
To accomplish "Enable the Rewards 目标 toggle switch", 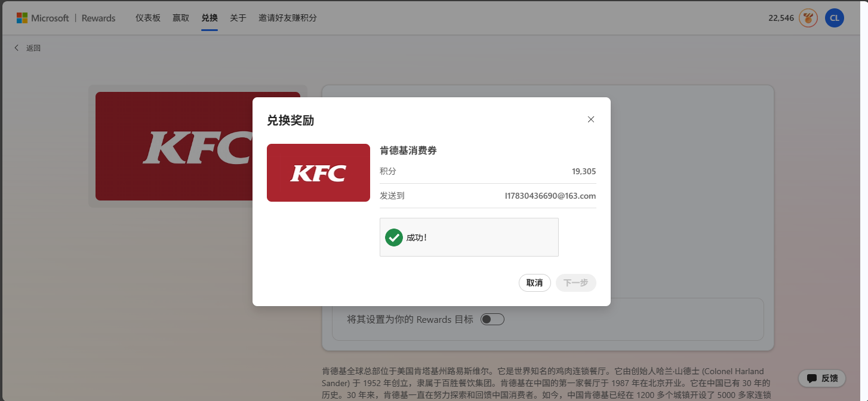I will (492, 319).
